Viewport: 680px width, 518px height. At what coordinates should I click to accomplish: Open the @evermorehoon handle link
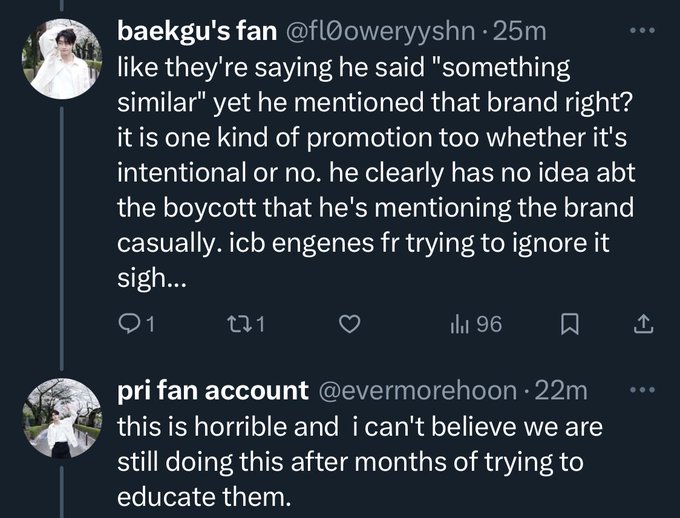[x=417, y=389]
